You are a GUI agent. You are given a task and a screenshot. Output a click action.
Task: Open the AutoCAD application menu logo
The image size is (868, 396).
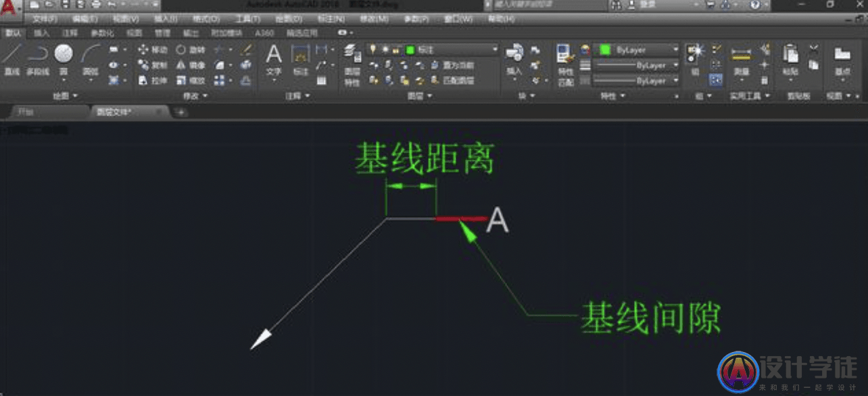(x=9, y=8)
